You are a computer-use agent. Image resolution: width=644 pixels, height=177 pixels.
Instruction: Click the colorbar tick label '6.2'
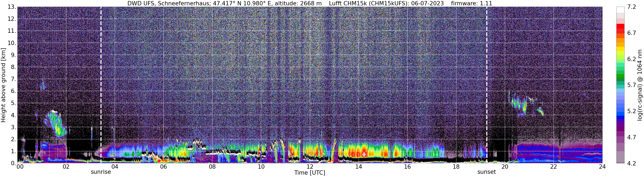(x=632, y=59)
